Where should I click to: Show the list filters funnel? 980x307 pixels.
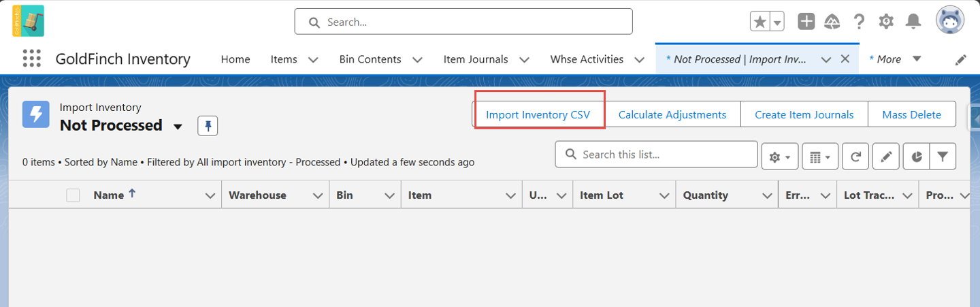pos(943,156)
